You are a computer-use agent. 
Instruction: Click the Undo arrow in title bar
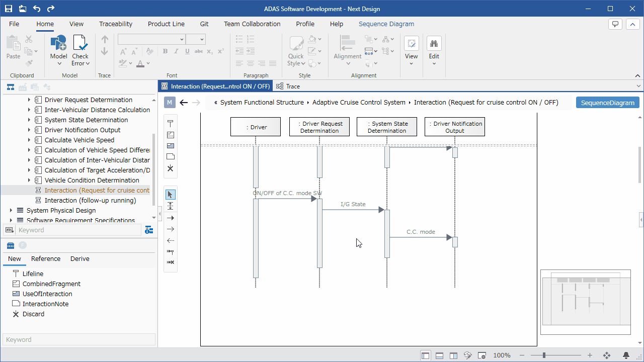pyautogui.click(x=37, y=9)
